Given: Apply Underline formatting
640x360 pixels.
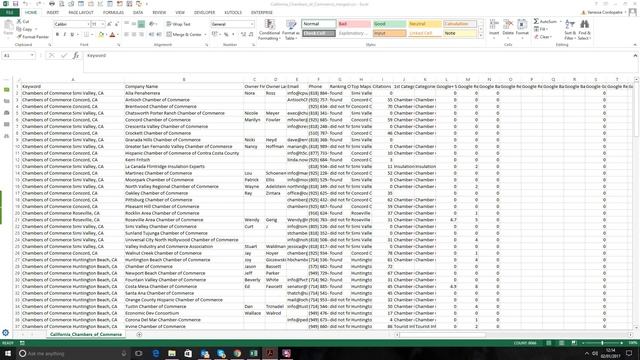Looking at the screenshot, I should point(72,35).
